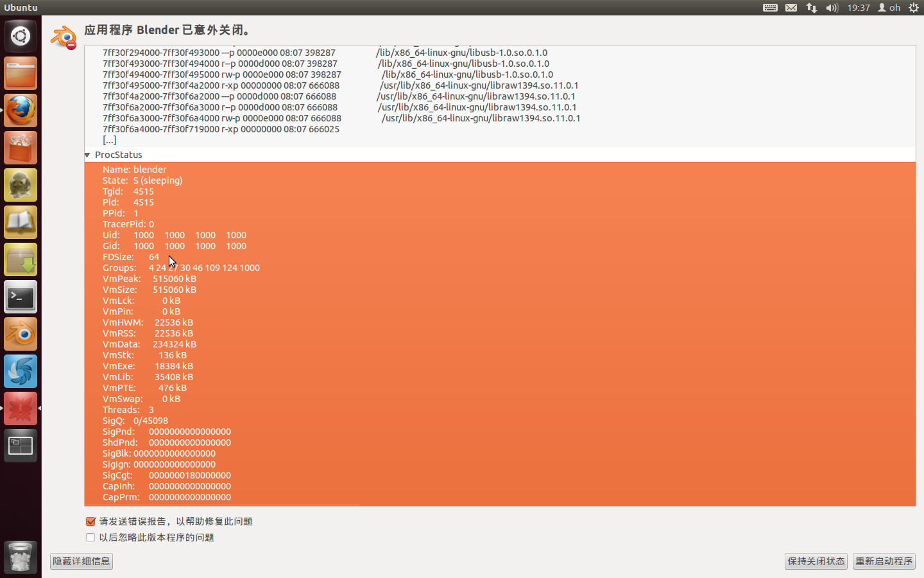
Task: Open the Ubuntu Dash home launcher
Action: 21,36
